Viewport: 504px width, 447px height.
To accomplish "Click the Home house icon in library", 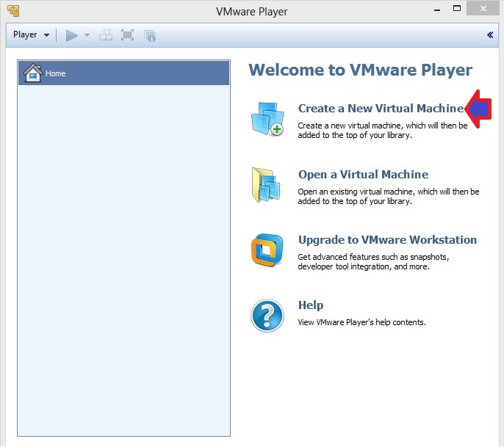I will pos(33,73).
